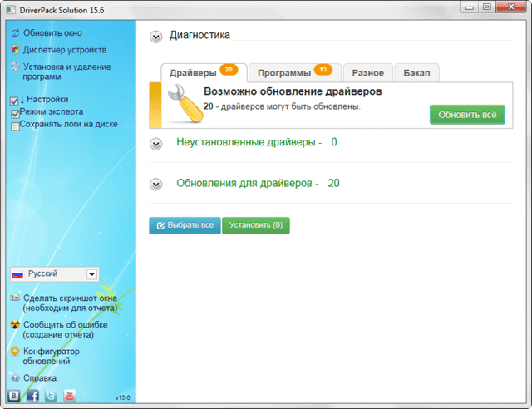Click the v15.6 version label
The image size is (532, 409).
pyautogui.click(x=122, y=397)
